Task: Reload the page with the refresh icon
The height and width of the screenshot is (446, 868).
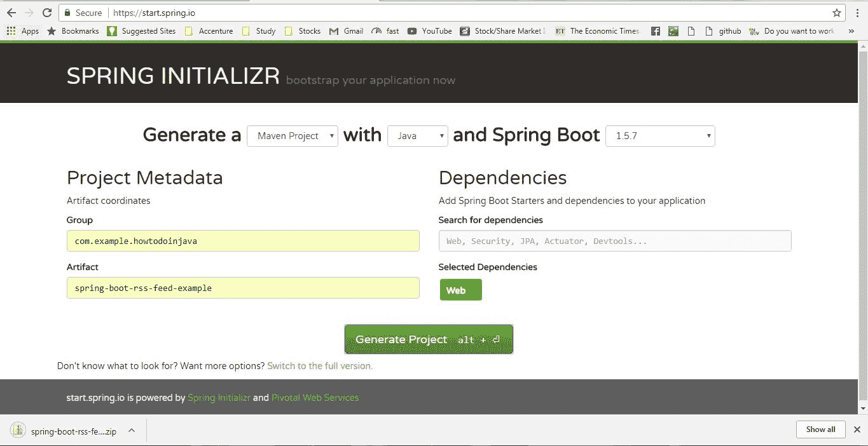Action: pos(46,13)
